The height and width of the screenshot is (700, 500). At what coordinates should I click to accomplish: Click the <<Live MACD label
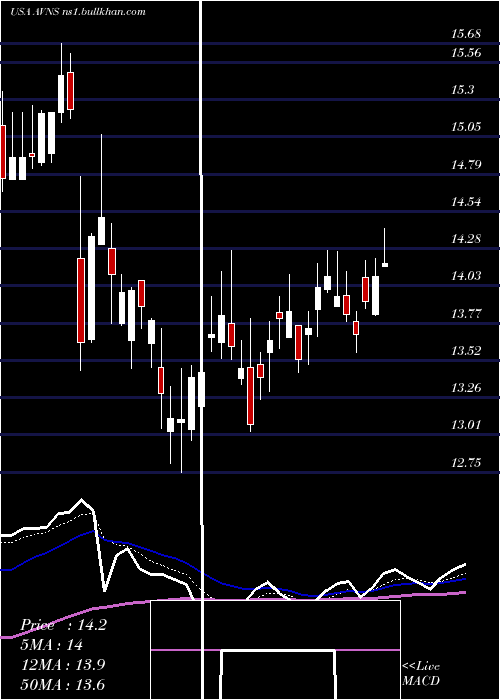pos(421,673)
